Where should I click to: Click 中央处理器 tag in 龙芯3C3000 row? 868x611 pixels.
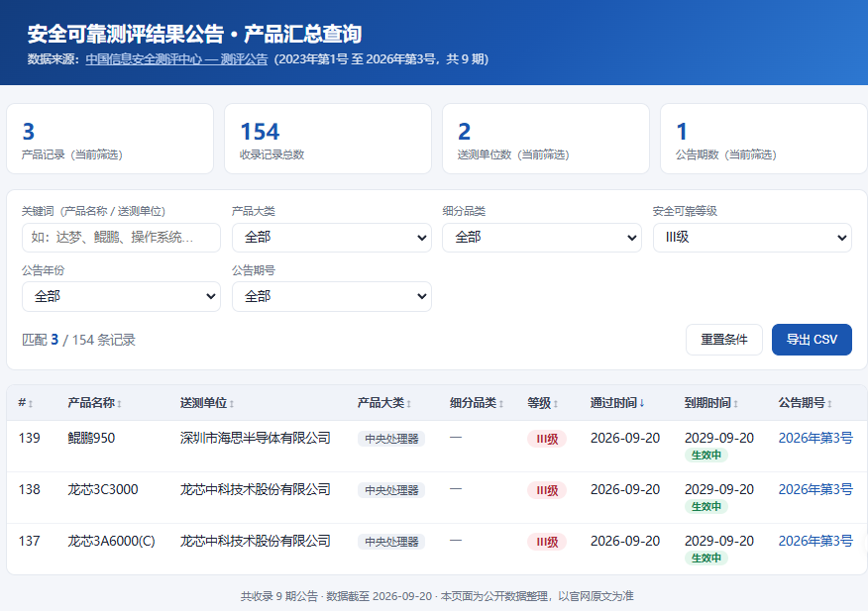coord(391,490)
